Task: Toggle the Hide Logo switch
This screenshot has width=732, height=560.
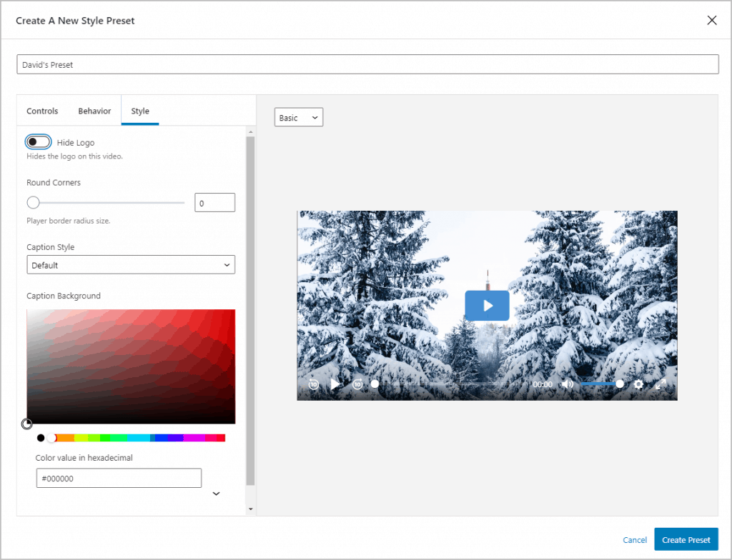Action: coord(39,142)
